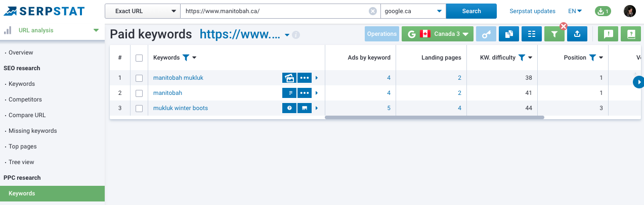Click the round blue scroll-right arrow
Image resolution: width=644 pixels, height=205 pixels.
pyautogui.click(x=638, y=82)
